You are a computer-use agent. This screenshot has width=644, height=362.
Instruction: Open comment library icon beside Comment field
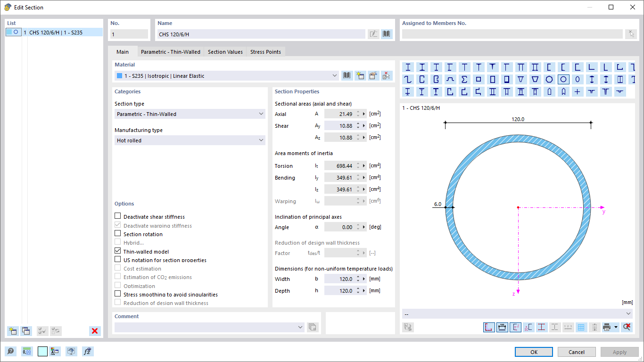313,327
